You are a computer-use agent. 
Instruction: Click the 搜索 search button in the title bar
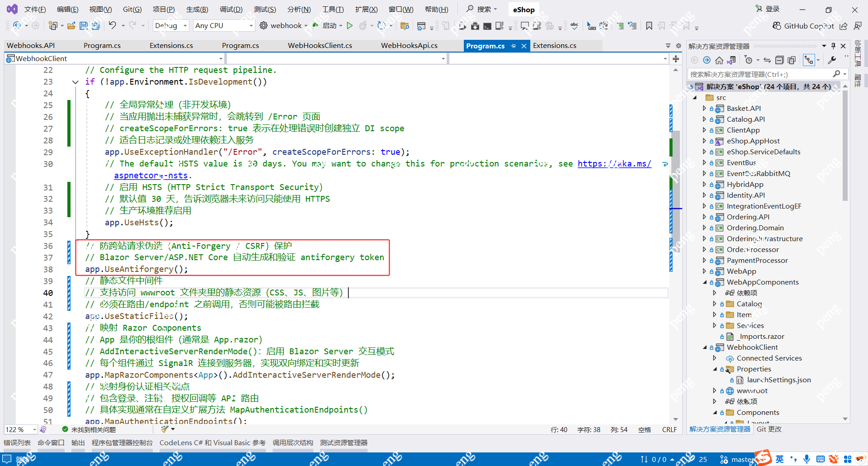[x=481, y=9]
